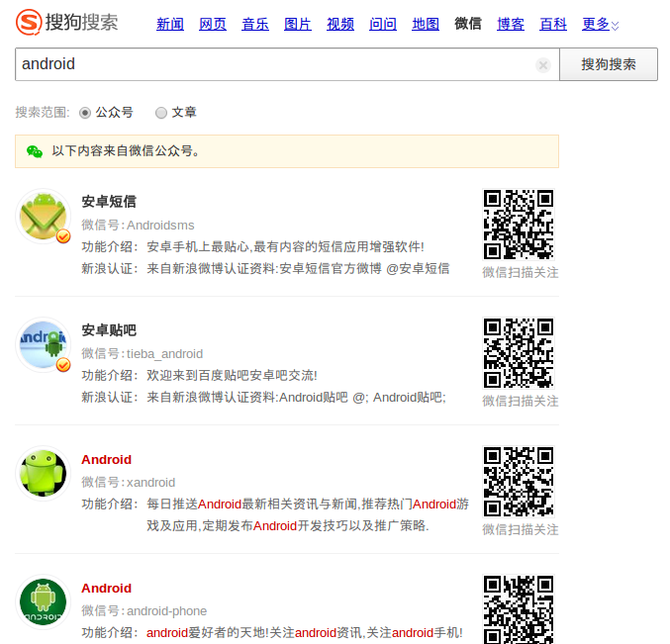Go to the 博客 tab
This screenshot has width=670, height=644.
pyautogui.click(x=511, y=24)
